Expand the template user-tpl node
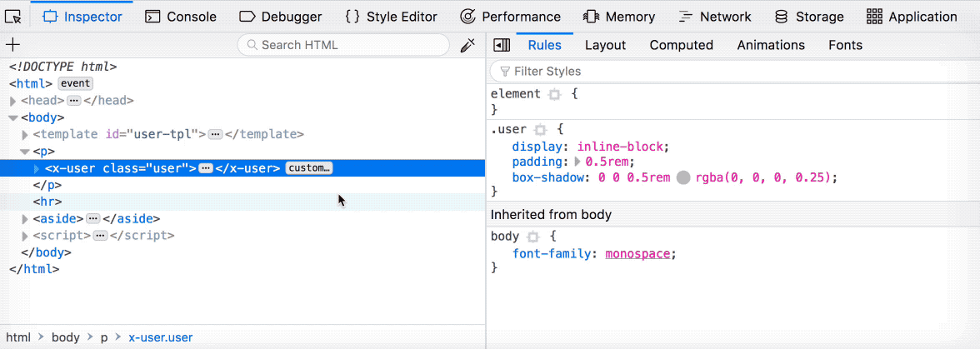This screenshot has width=980, height=349. click(x=25, y=134)
